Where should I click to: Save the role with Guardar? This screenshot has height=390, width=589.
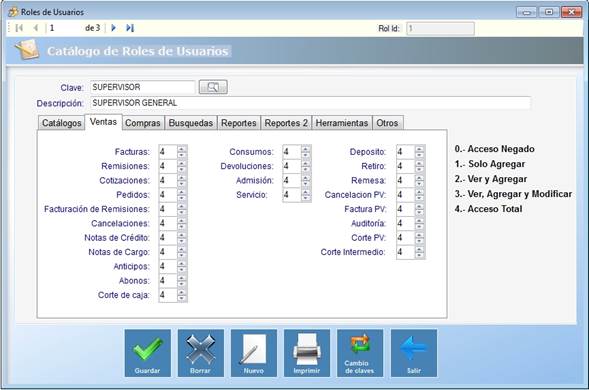148,353
